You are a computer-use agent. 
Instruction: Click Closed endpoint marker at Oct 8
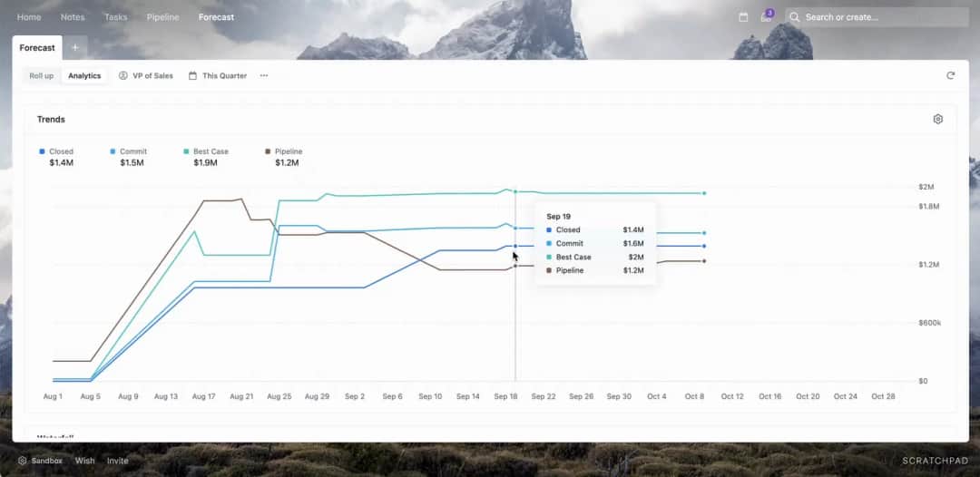click(x=704, y=246)
